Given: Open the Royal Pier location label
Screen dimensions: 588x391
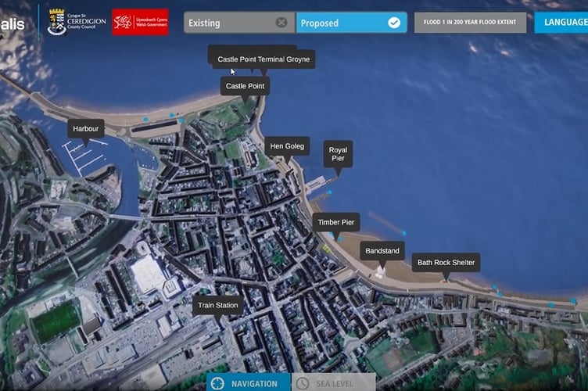Looking at the screenshot, I should (338, 154).
